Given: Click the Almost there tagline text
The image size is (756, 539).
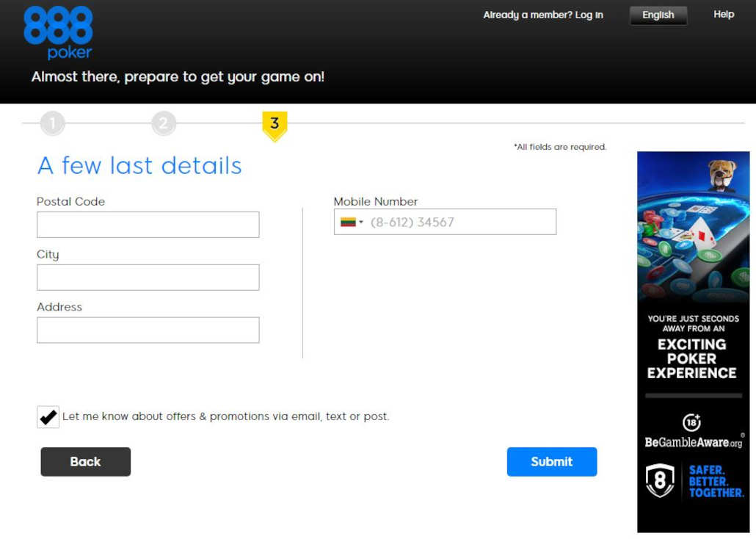Looking at the screenshot, I should [178, 76].
